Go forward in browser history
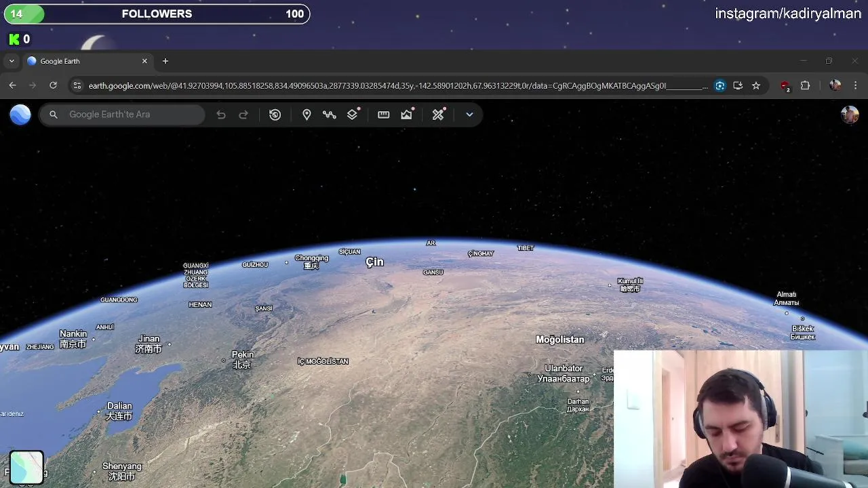Image resolution: width=868 pixels, height=488 pixels. (33, 85)
